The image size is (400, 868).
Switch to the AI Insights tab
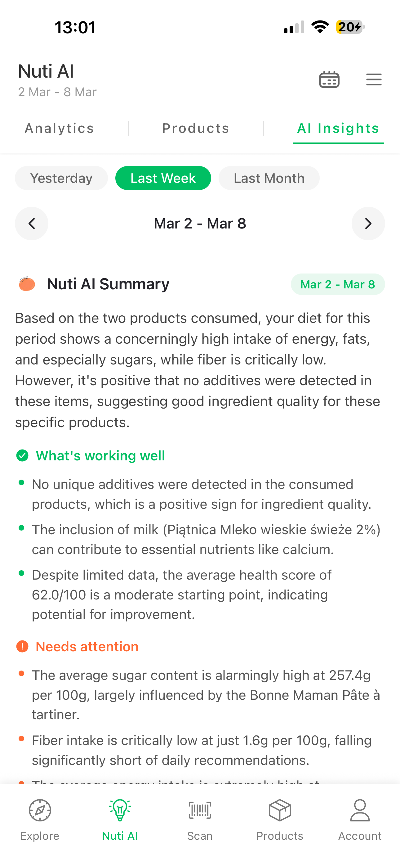pos(338,129)
